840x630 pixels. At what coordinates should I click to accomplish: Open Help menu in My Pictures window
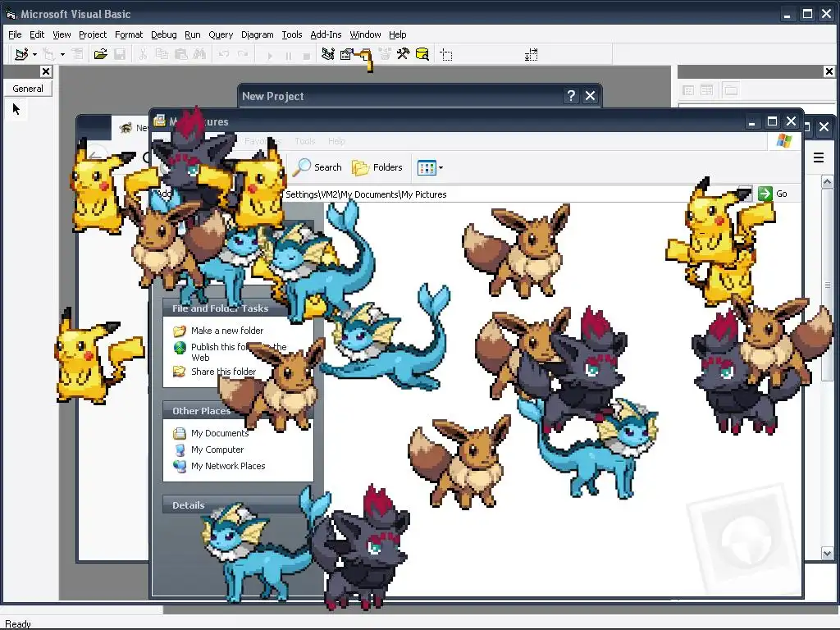(x=336, y=141)
